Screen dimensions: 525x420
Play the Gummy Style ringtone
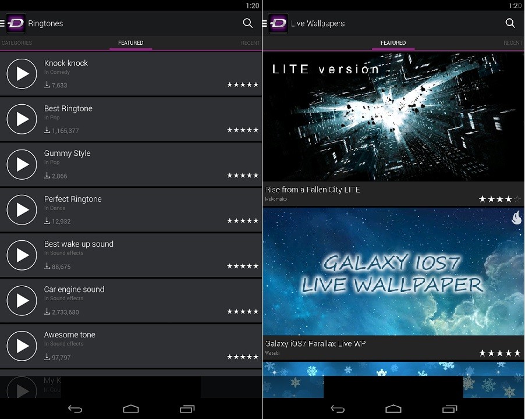(22, 165)
